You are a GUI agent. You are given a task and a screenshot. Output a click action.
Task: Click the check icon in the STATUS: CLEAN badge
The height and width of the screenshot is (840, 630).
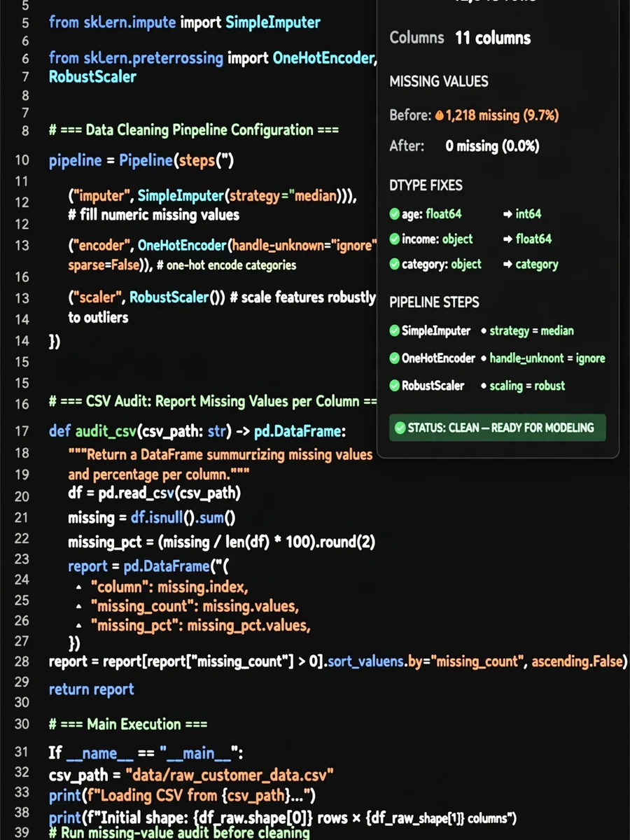[x=400, y=428]
